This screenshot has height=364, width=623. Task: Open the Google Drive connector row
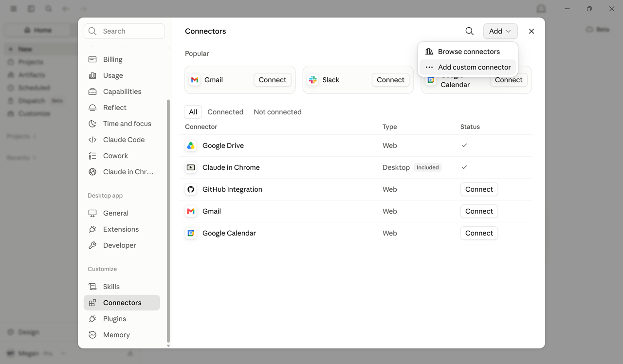pyautogui.click(x=356, y=146)
